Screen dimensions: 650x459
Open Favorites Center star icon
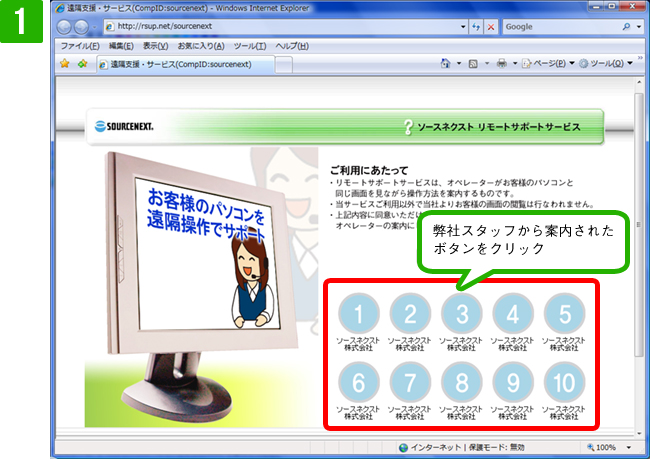[65, 63]
